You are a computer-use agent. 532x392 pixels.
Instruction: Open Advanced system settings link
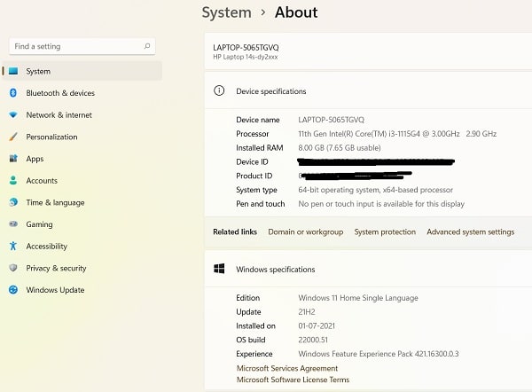[x=470, y=231]
